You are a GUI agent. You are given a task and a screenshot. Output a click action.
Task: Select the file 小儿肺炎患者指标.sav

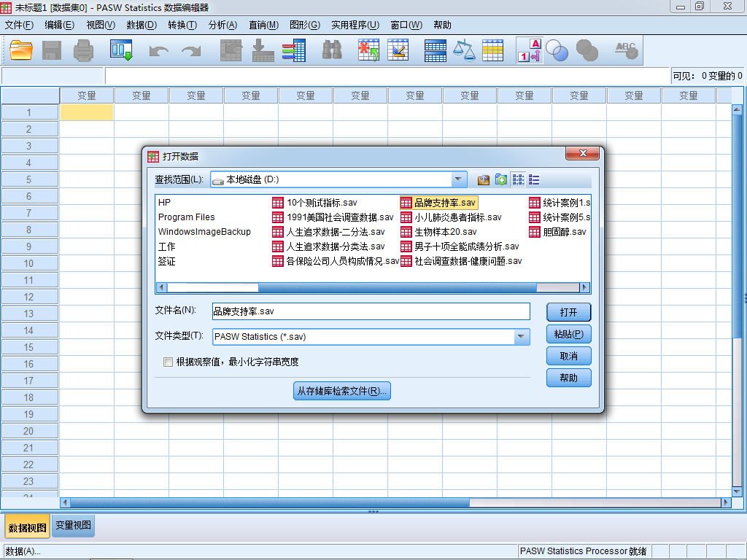tap(451, 217)
